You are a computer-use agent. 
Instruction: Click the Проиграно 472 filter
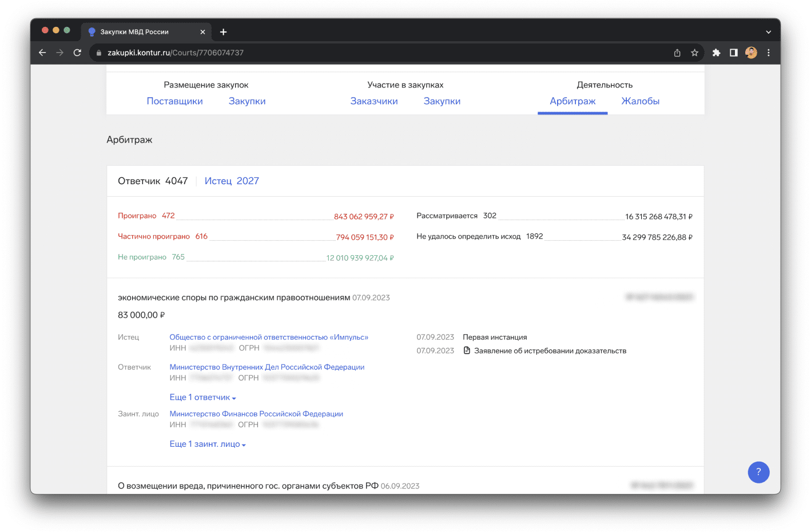click(x=146, y=216)
